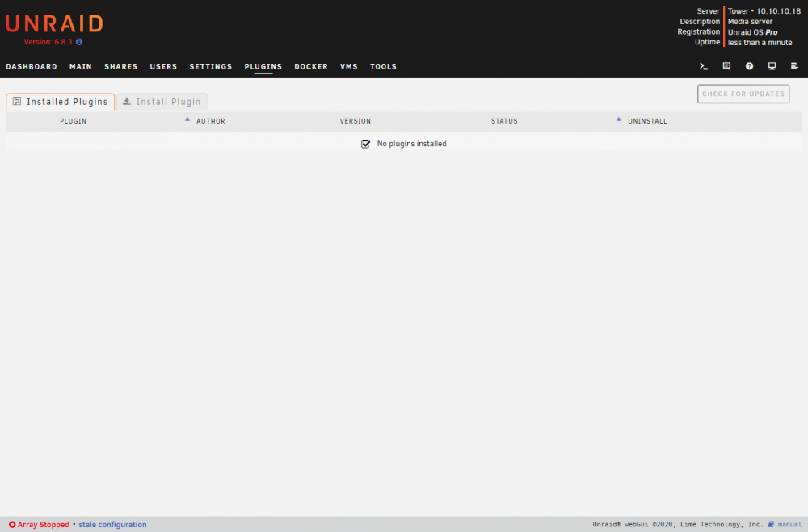Toggle help via the question mark icon
The height and width of the screenshot is (532, 808).
point(749,66)
